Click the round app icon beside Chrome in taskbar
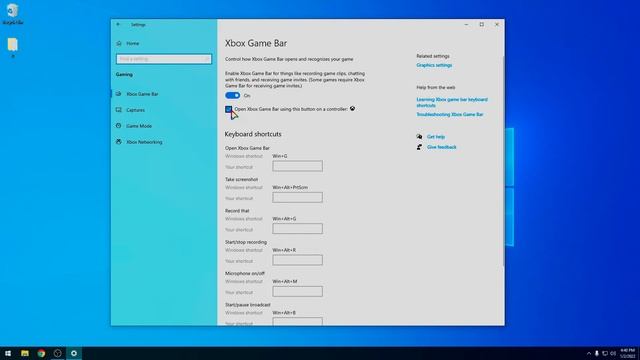 point(58,353)
